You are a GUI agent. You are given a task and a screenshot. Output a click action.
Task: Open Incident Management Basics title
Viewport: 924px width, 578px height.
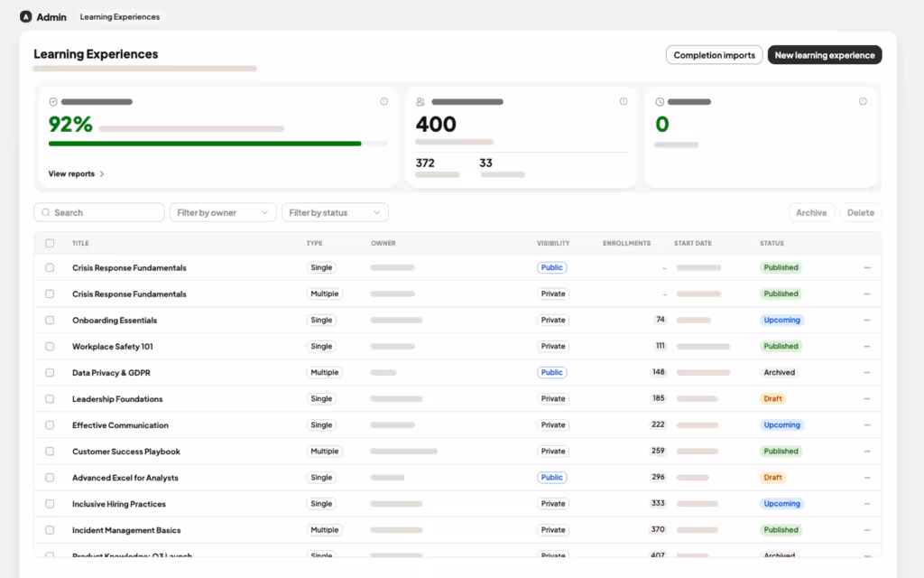(126, 530)
